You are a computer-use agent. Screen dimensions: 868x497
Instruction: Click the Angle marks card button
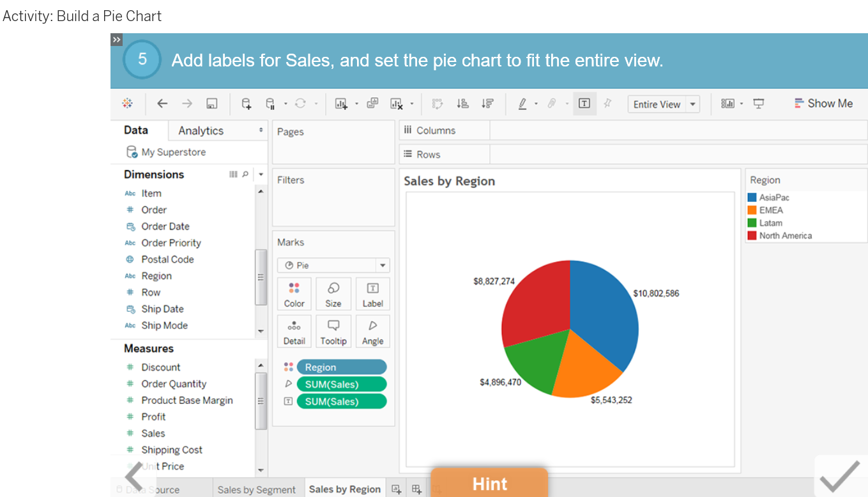pos(373,332)
